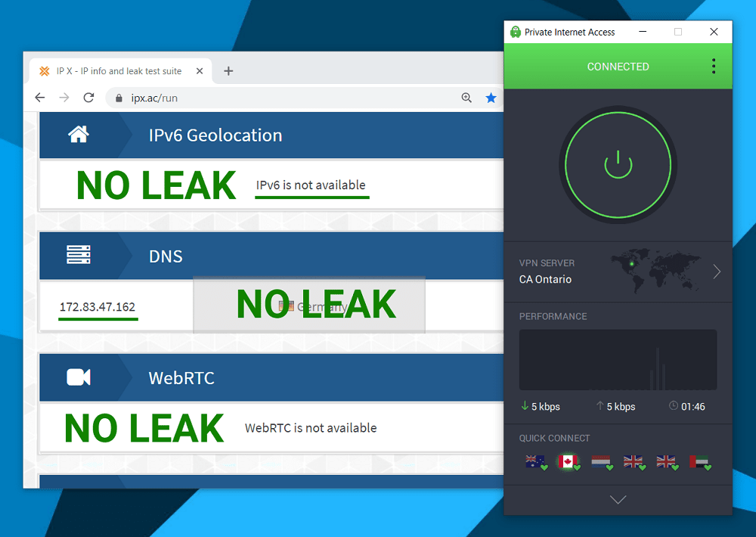This screenshot has width=756, height=537.
Task: Click the 5 kbps download value
Action: pyautogui.click(x=546, y=407)
